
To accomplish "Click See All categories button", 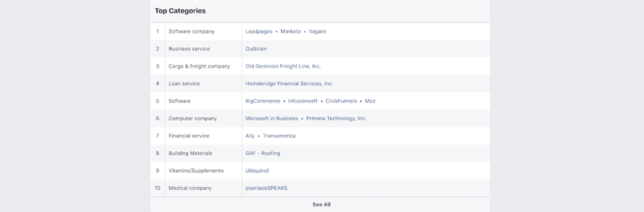I will (x=321, y=205).
